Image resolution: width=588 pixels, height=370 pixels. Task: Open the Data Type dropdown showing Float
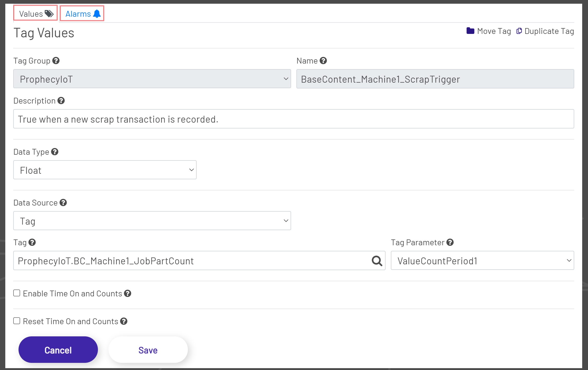[105, 170]
